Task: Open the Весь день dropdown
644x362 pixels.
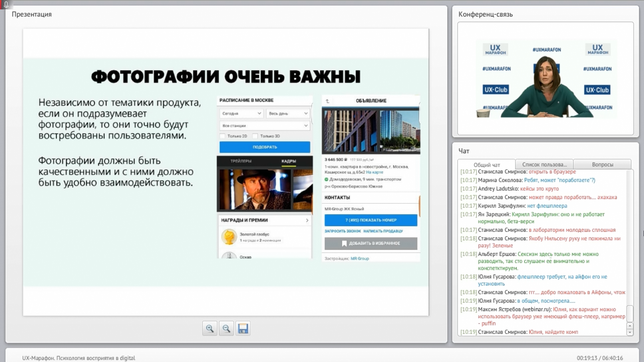Action: click(x=288, y=114)
